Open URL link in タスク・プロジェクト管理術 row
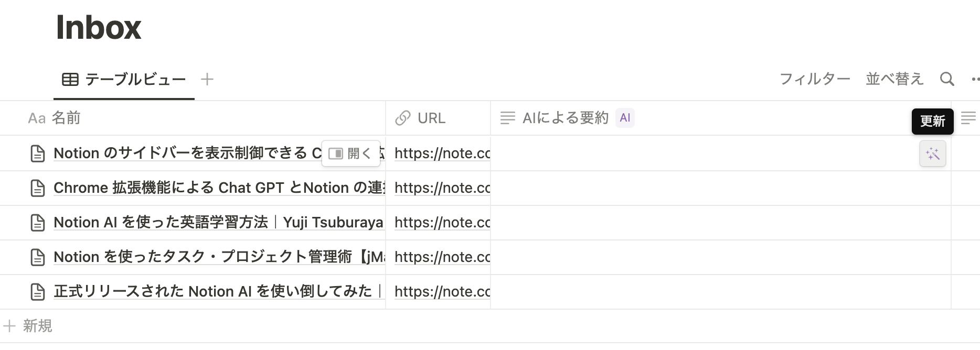The width and height of the screenshot is (980, 350). [442, 257]
